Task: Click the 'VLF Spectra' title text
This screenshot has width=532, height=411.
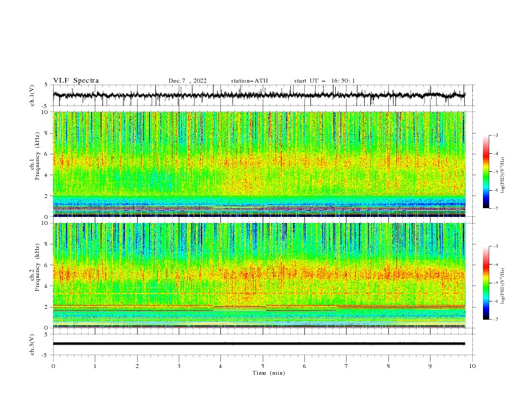Action: tap(76, 81)
